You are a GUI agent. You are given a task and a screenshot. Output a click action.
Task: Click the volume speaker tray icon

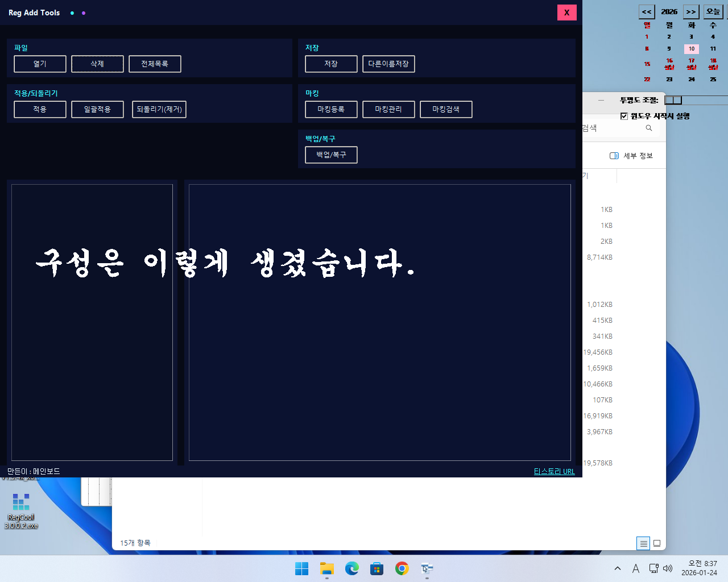click(668, 568)
